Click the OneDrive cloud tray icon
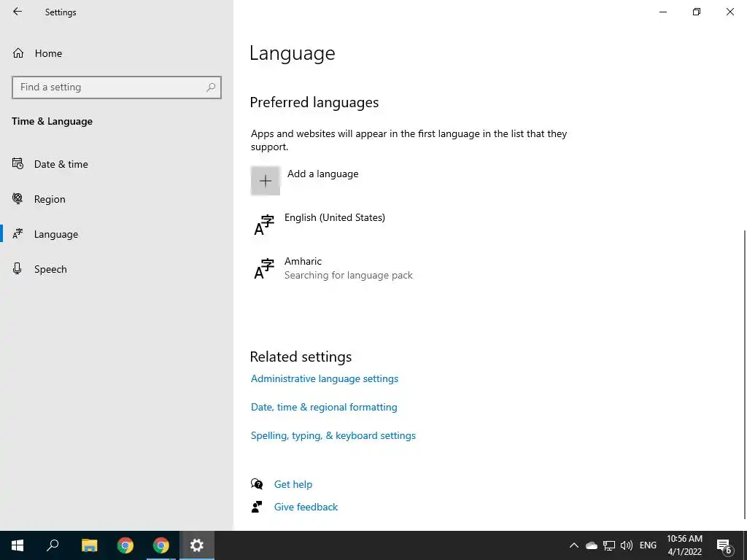Image resolution: width=747 pixels, height=560 pixels. (591, 545)
